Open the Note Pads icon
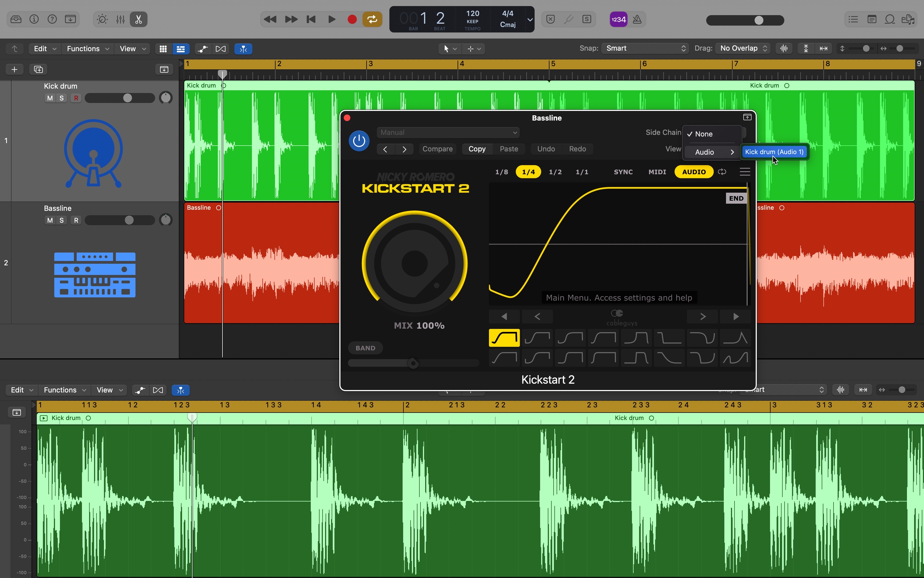Screen dimensions: 924x578 pos(872,19)
